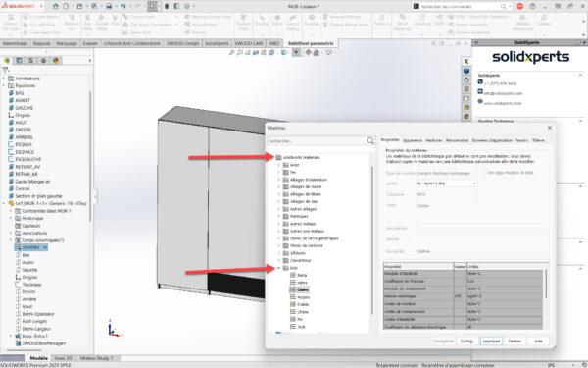Click the Aide button in the dialog
Screen dimensions: 588x368
tap(538, 341)
